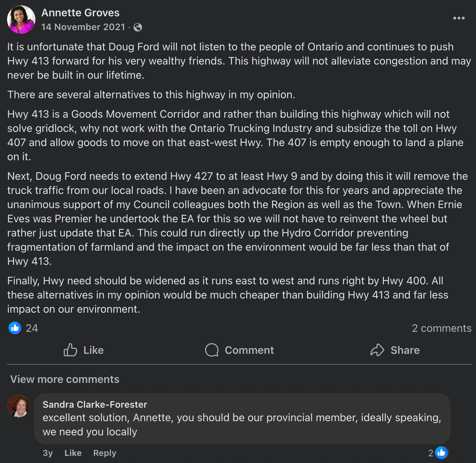Viewport: 476px width, 463px height.
Task: Click the Share arrow icon
Action: [377, 350]
